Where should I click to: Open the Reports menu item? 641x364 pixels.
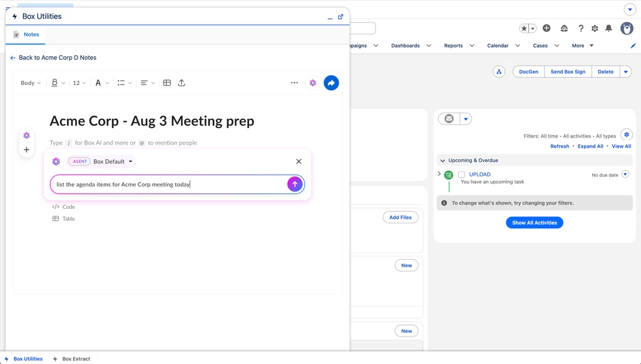tap(453, 46)
